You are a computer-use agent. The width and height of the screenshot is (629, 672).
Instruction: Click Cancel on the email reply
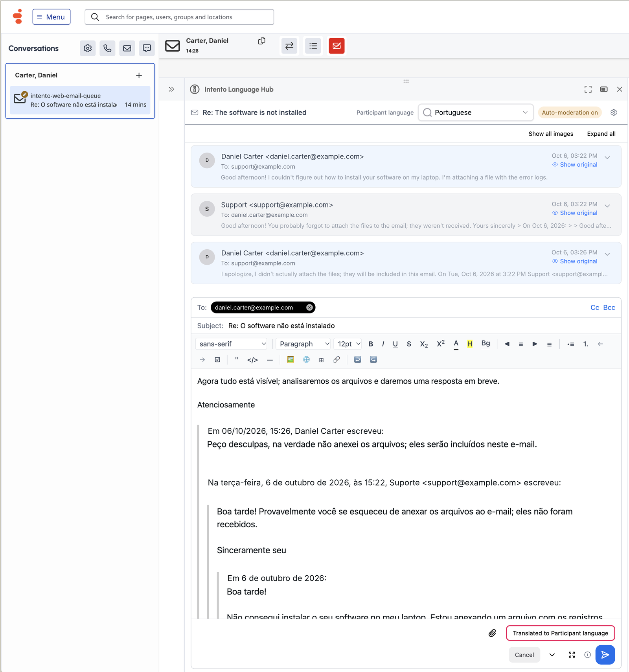click(x=524, y=655)
